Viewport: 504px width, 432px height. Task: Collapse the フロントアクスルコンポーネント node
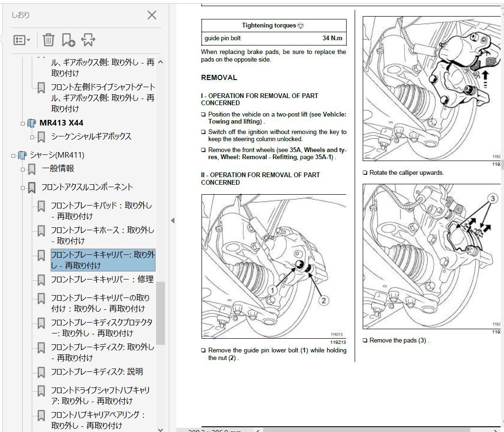tap(22, 188)
